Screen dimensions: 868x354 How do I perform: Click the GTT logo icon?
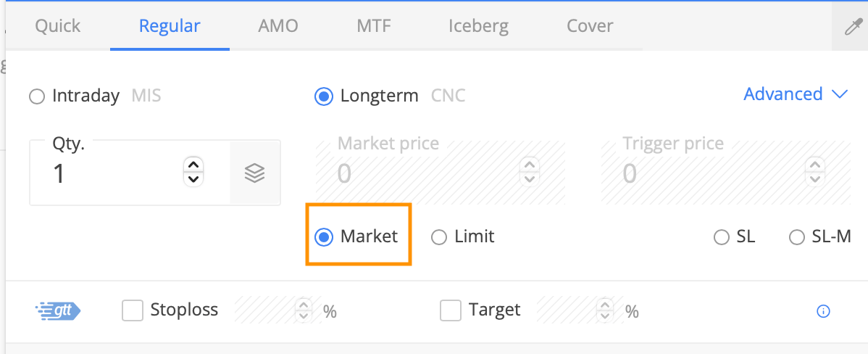pos(57,310)
